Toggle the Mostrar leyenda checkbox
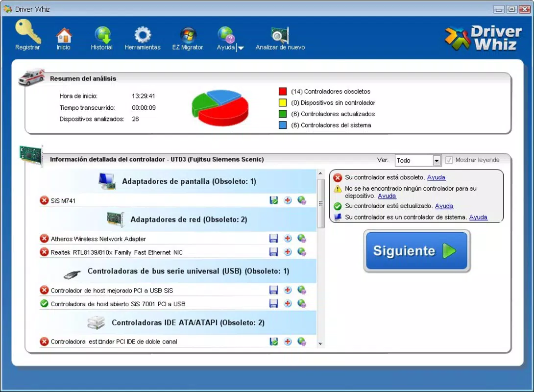534x392 pixels. point(449,160)
